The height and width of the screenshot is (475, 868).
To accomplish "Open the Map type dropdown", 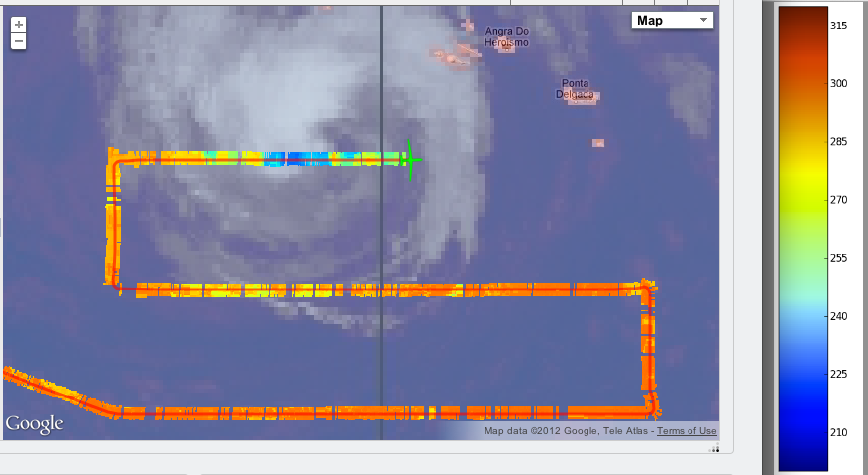I will pos(671,21).
